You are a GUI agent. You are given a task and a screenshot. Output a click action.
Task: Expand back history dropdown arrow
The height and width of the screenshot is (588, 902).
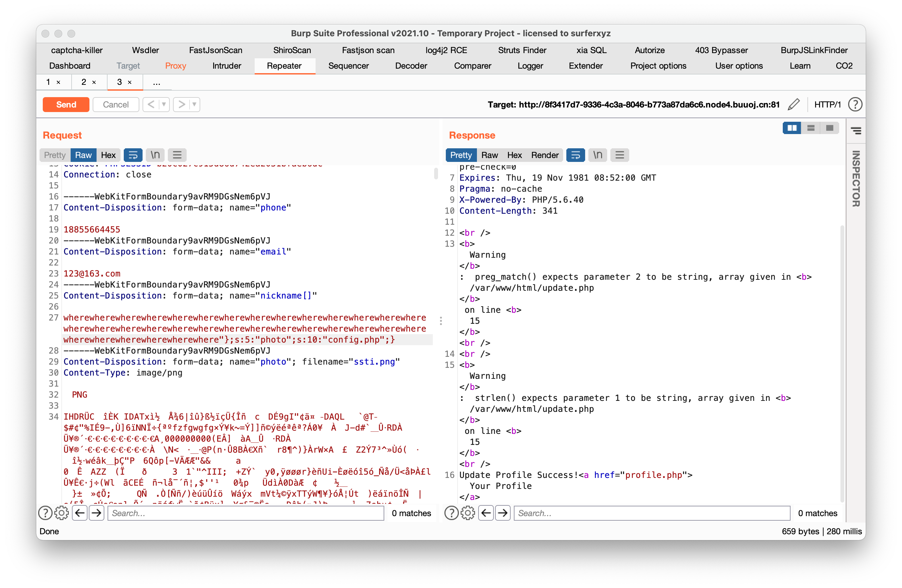click(164, 105)
